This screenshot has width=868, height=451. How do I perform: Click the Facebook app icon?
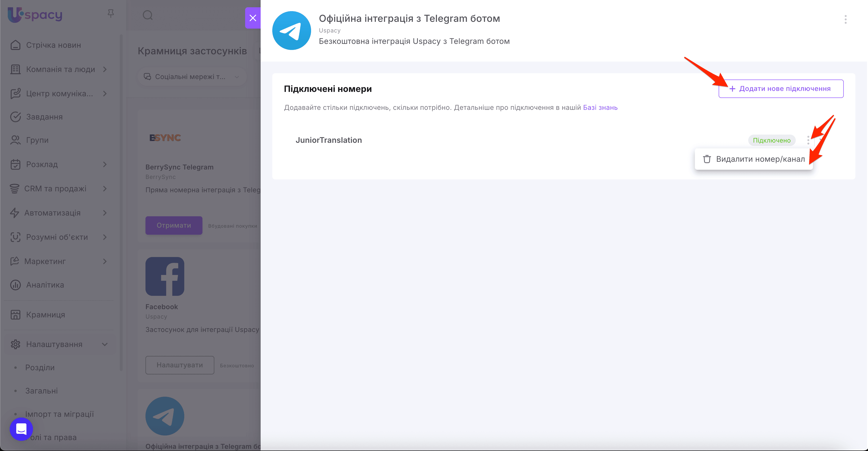click(x=165, y=276)
